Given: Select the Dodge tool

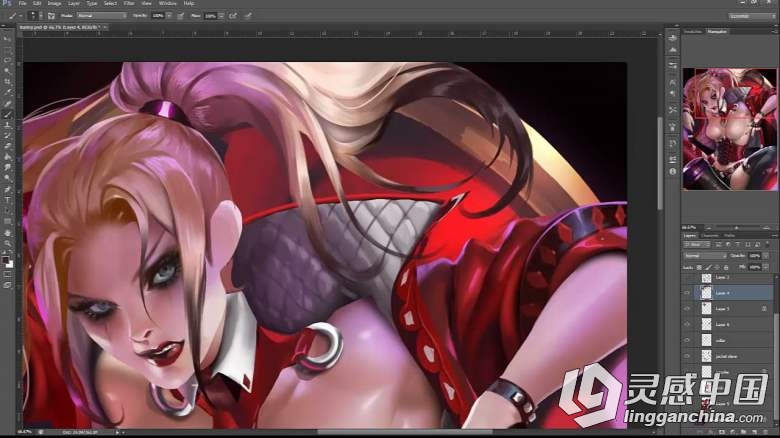Looking at the screenshot, I should pos(7,179).
